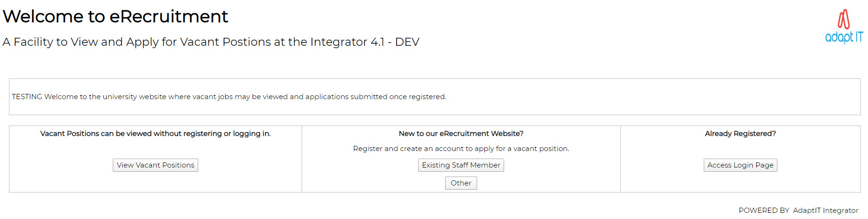The image size is (868, 219).
Task: Click the blue 'adapt IT' wordmark
Action: (843, 37)
